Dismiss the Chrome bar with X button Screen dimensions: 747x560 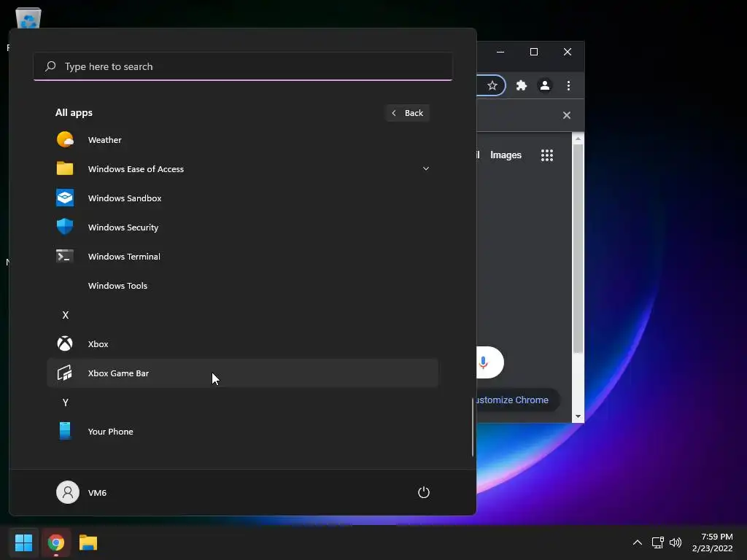pos(566,115)
